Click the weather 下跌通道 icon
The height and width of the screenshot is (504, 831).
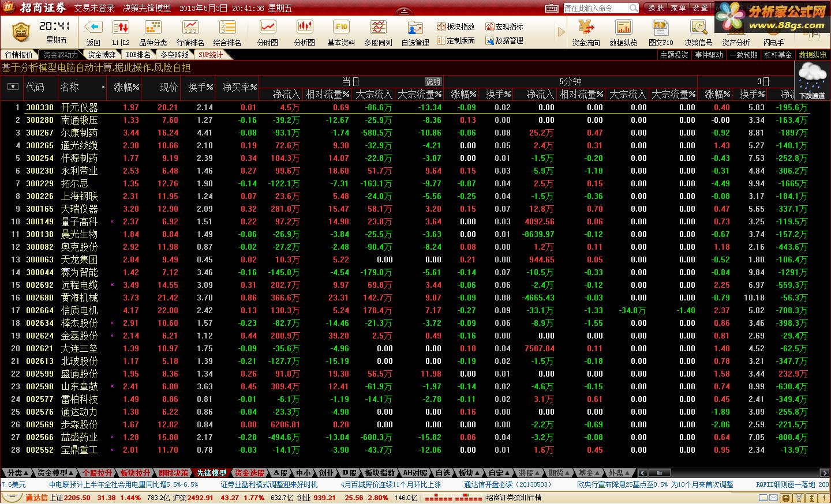tap(812, 80)
